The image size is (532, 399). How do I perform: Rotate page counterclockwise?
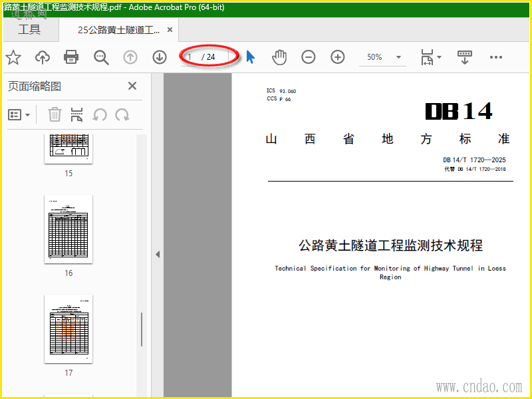tap(100, 115)
